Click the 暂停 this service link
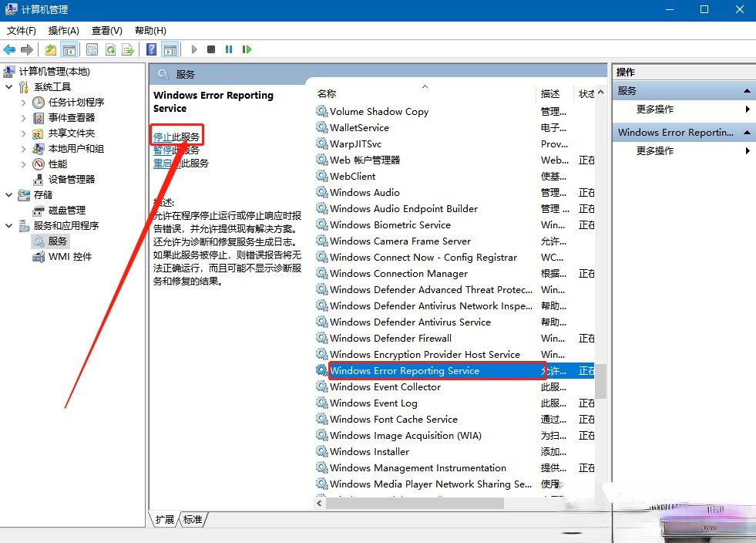 pyautogui.click(x=163, y=150)
